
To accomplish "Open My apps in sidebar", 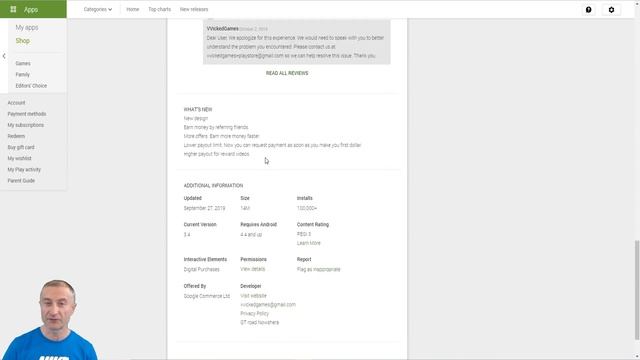I will [x=27, y=27].
